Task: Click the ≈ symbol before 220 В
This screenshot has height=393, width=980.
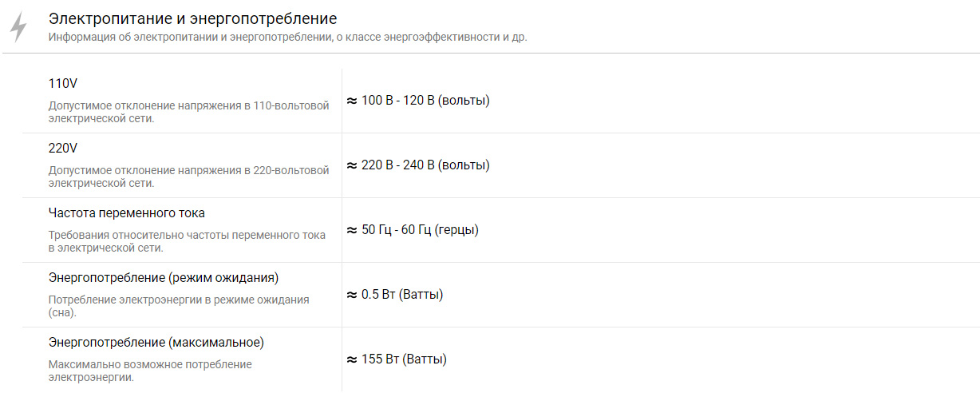Action: 351,166
